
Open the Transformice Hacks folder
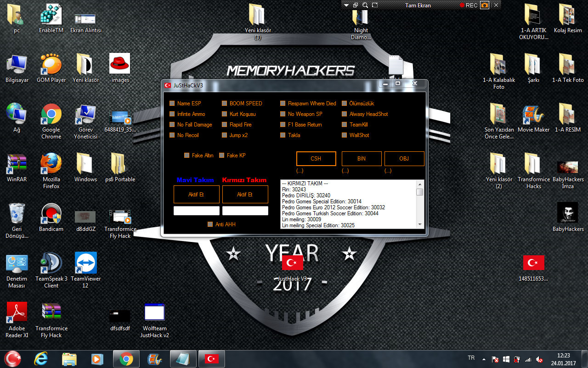point(533,171)
